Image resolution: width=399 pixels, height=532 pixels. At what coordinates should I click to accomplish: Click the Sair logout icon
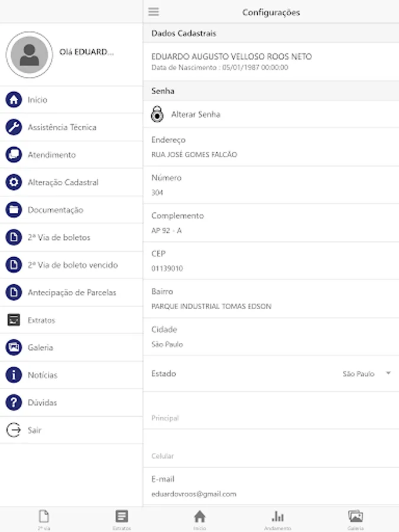14,430
